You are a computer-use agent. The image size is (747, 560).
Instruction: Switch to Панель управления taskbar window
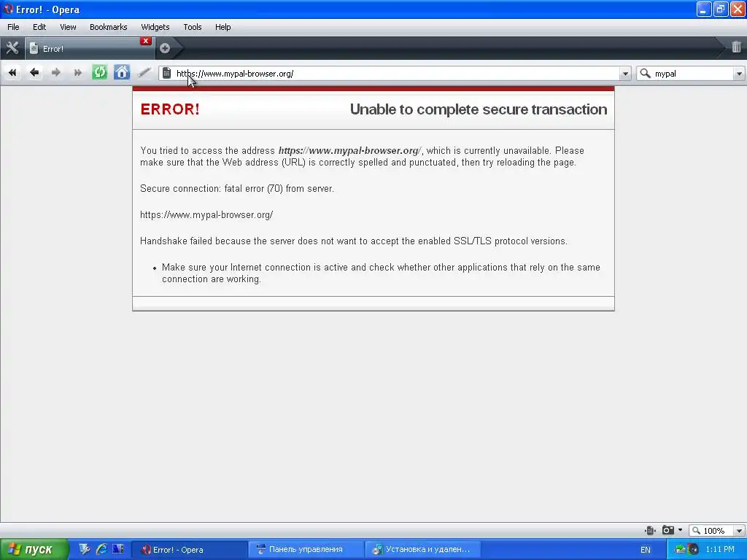click(x=306, y=550)
